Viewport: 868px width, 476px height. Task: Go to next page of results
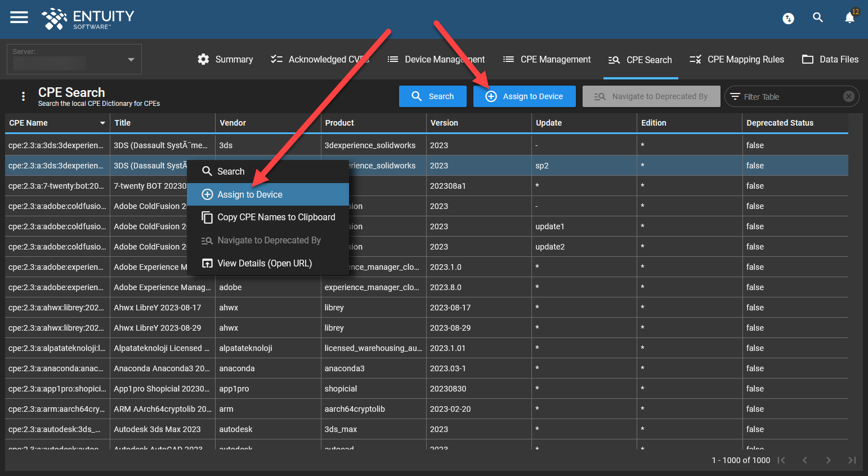[829, 460]
